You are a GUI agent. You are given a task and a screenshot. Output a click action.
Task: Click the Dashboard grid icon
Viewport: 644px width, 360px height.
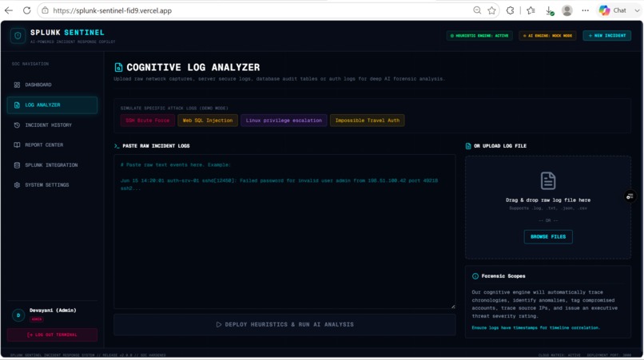pos(17,85)
